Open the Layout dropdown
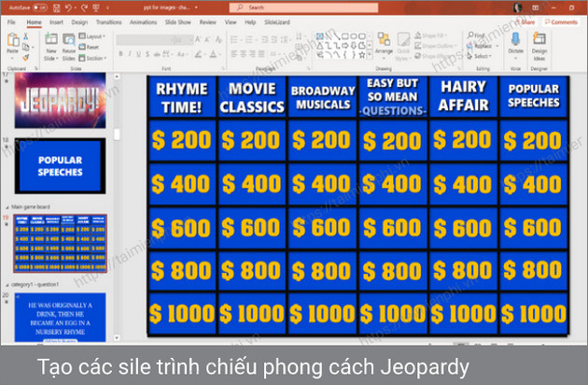 (92, 36)
